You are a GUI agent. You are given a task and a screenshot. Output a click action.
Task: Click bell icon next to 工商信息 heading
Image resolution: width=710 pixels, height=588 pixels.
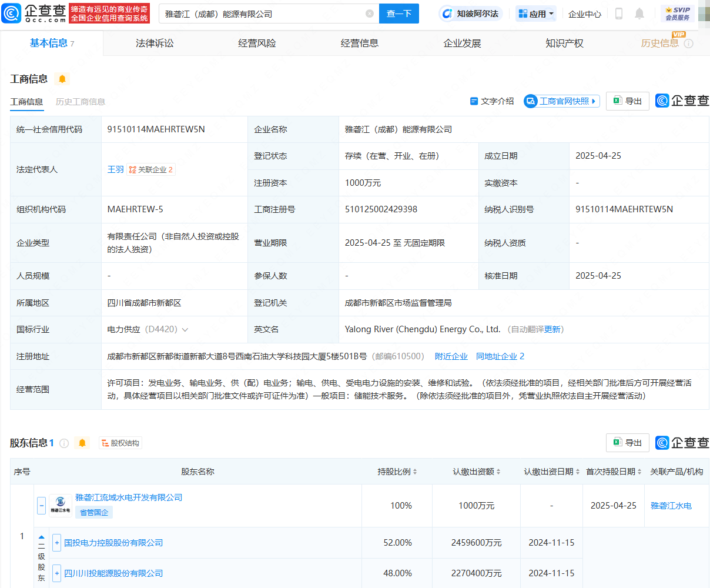pos(62,79)
